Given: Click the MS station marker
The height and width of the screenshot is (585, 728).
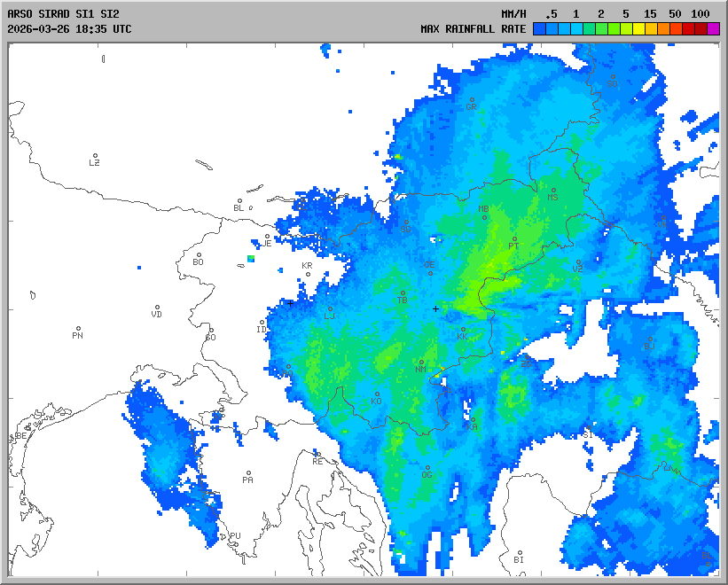Looking at the screenshot, I should 553,191.
